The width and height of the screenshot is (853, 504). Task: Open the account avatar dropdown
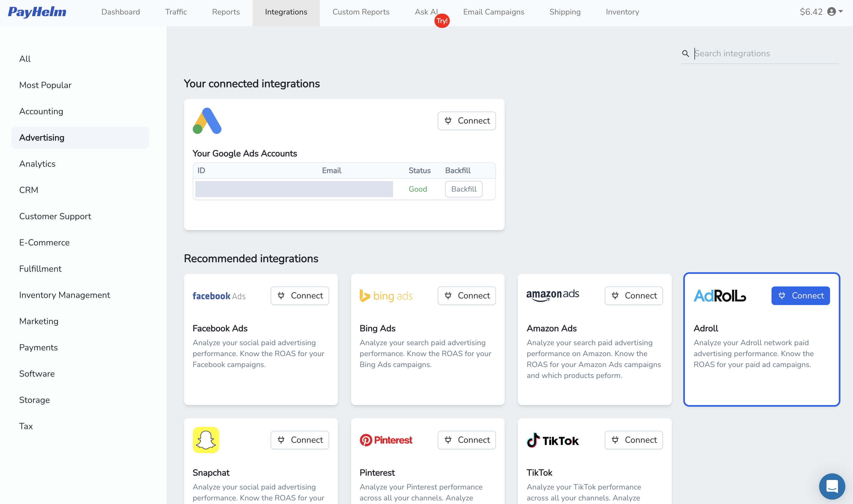coord(832,12)
